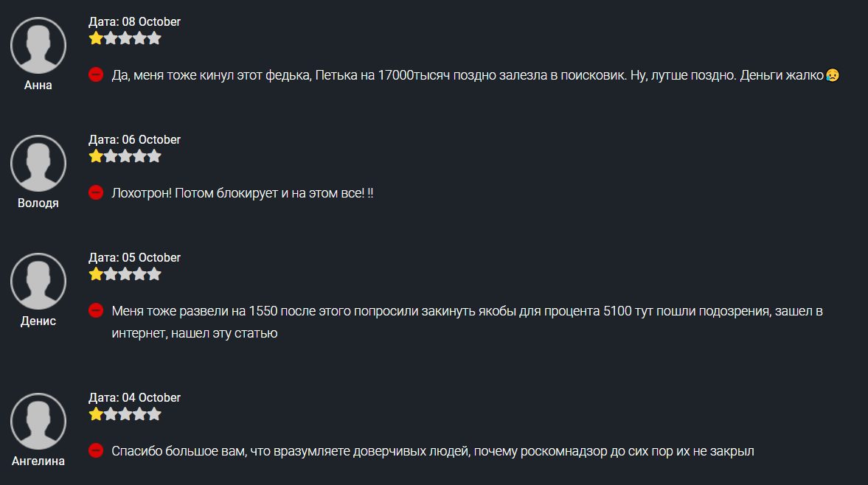Click the red minus icon beside 'Лохотрон!'

coord(96,192)
